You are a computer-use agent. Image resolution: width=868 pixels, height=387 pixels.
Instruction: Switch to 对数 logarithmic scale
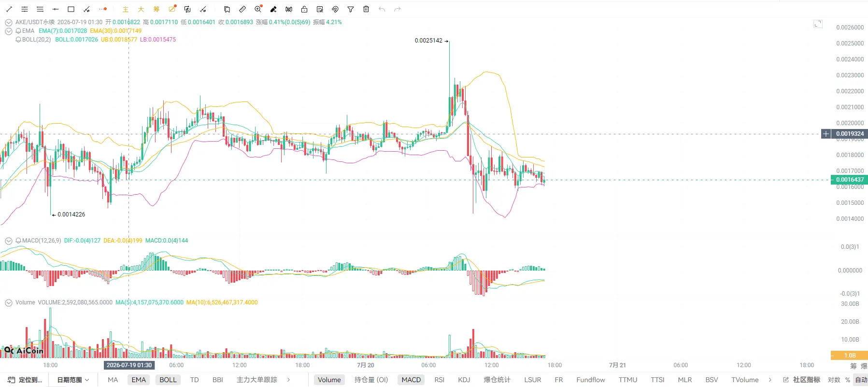pos(834,380)
